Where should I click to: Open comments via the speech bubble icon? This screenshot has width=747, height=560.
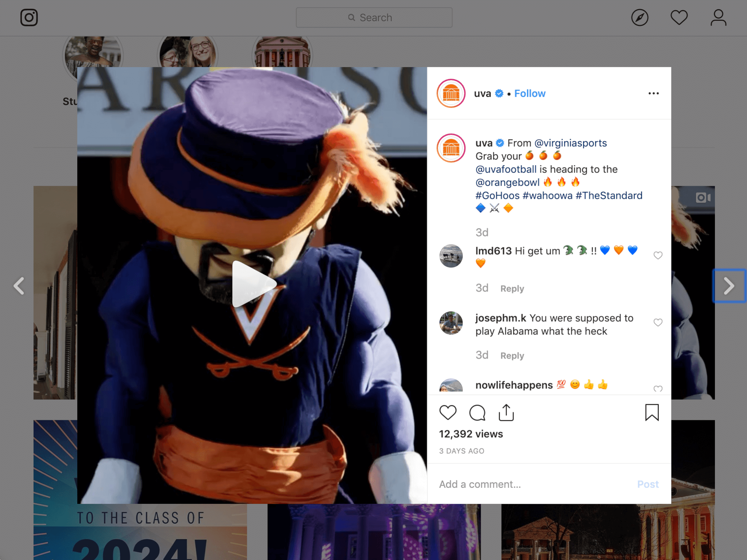[477, 413]
